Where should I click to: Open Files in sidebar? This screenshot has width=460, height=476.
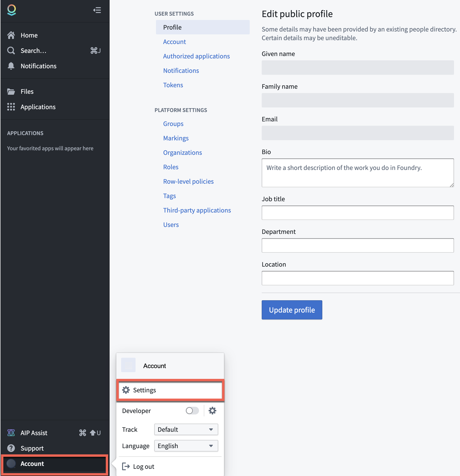(x=55, y=92)
